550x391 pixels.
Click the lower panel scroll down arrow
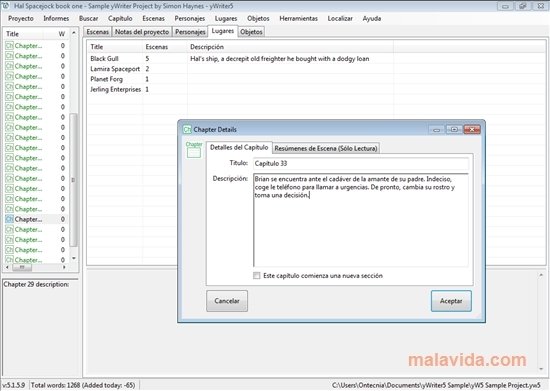click(541, 369)
